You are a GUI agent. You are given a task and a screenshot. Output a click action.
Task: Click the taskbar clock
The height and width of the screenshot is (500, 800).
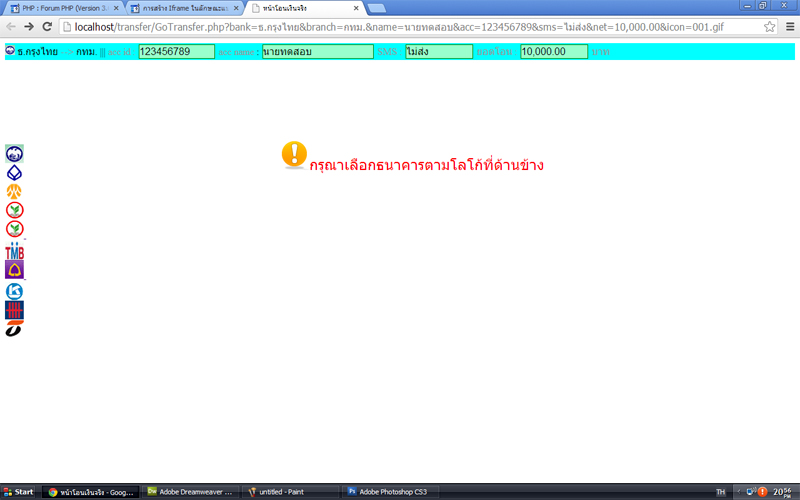point(782,492)
